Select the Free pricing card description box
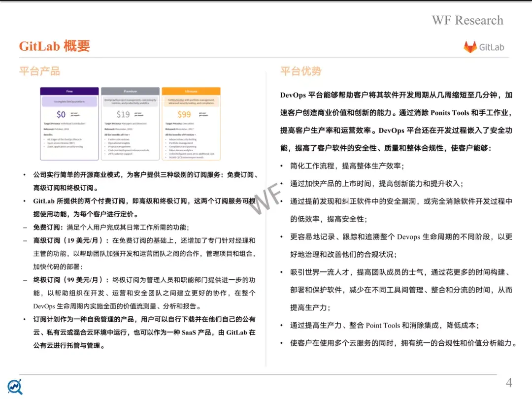Image resolution: width=532 pixels, height=399 pixels. pyautogui.click(x=69, y=101)
